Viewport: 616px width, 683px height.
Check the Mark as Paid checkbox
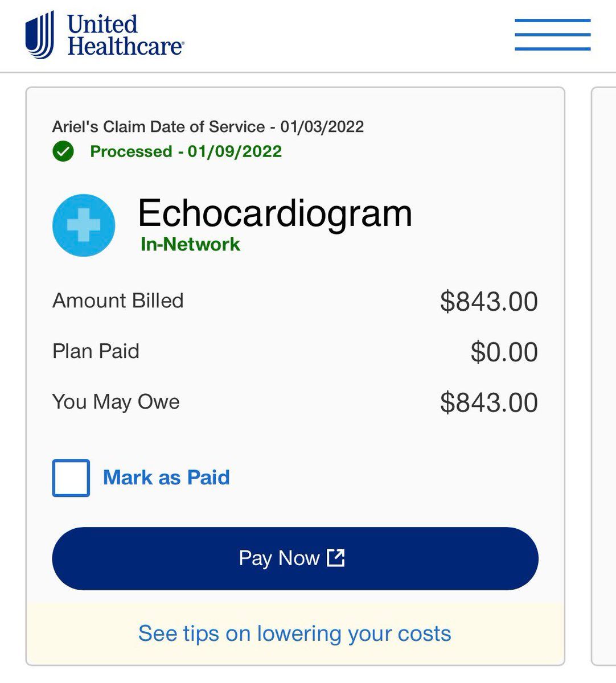click(x=71, y=478)
